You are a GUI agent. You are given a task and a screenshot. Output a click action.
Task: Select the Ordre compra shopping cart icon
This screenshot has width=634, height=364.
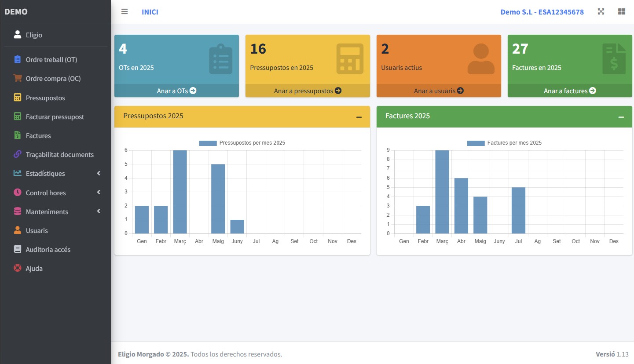(x=17, y=78)
